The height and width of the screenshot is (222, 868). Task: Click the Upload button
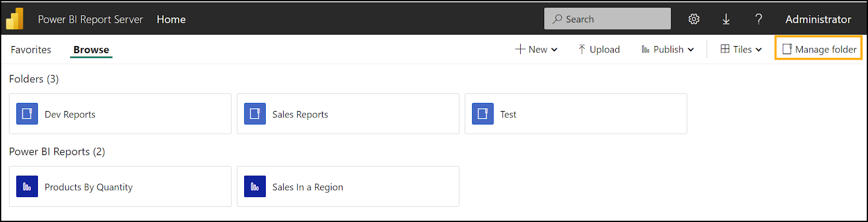click(x=599, y=49)
